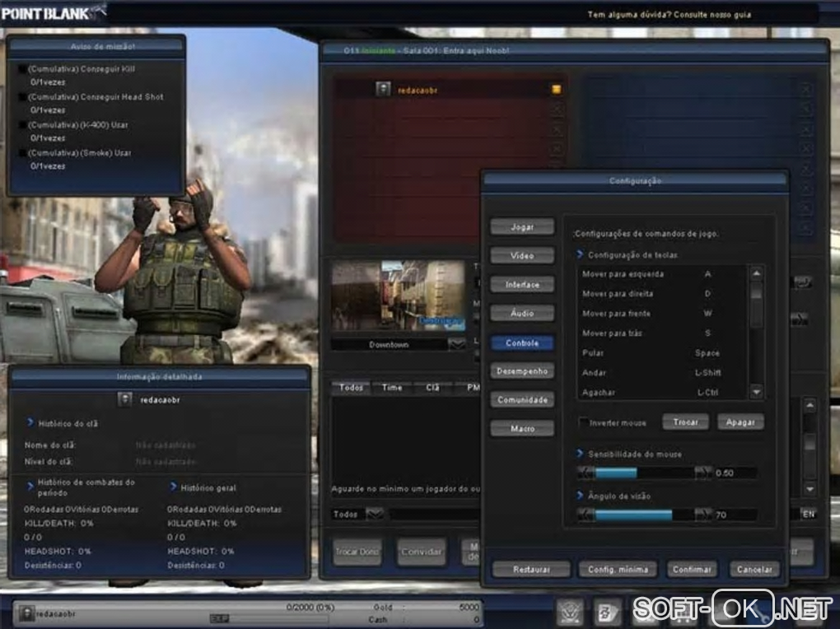
Task: Switch to the Jogar settings tab
Action: pos(522,226)
